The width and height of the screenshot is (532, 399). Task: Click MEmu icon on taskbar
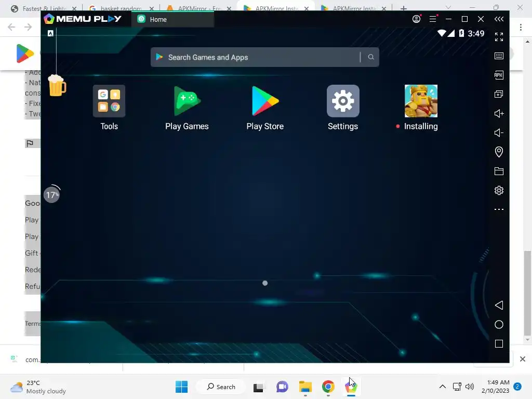pos(351,387)
